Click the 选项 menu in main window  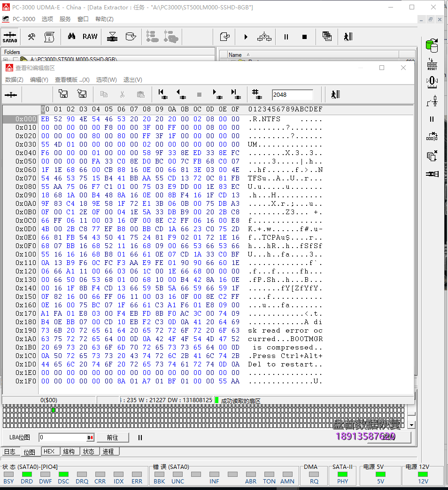[47, 19]
